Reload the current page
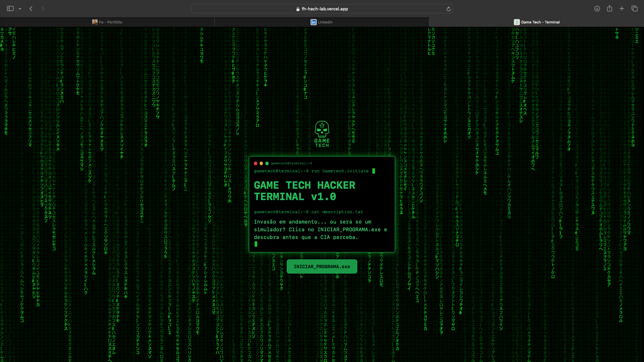Image resolution: width=644 pixels, height=362 pixels. 448,9
